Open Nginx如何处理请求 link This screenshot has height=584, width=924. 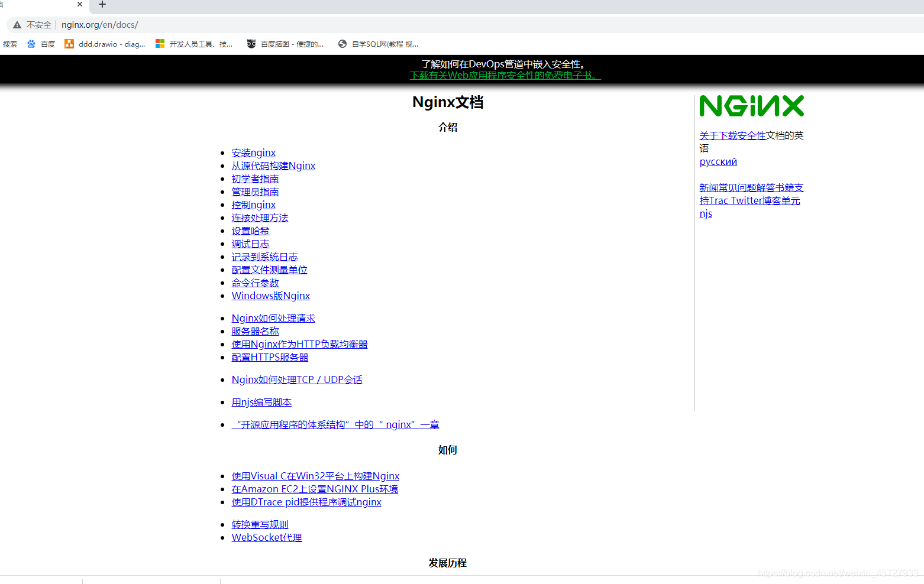point(273,318)
